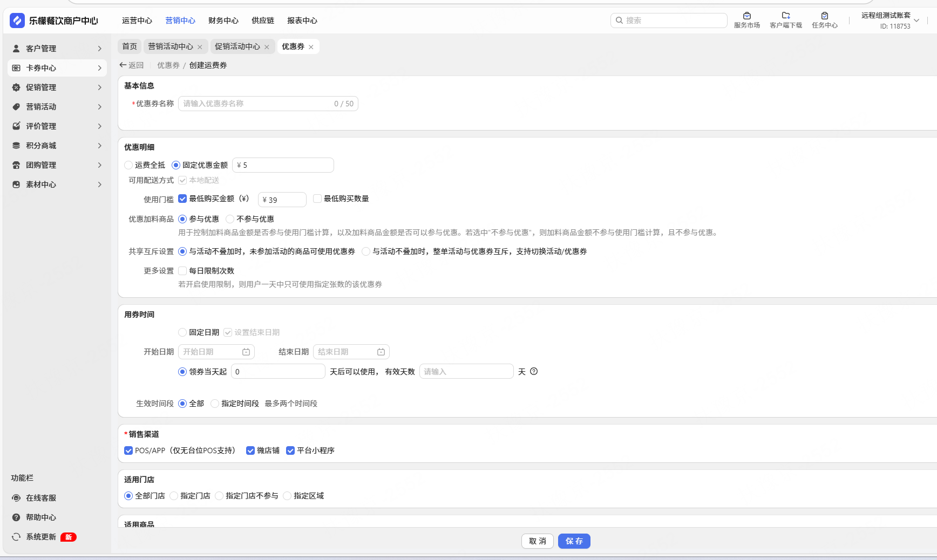The width and height of the screenshot is (937, 560).
Task: Expand the 促销管理 sidebar menu chevron
Action: pos(100,87)
